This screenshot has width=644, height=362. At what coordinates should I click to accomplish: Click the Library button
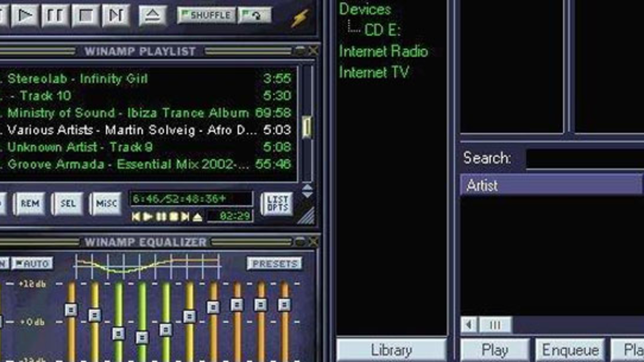391,350
